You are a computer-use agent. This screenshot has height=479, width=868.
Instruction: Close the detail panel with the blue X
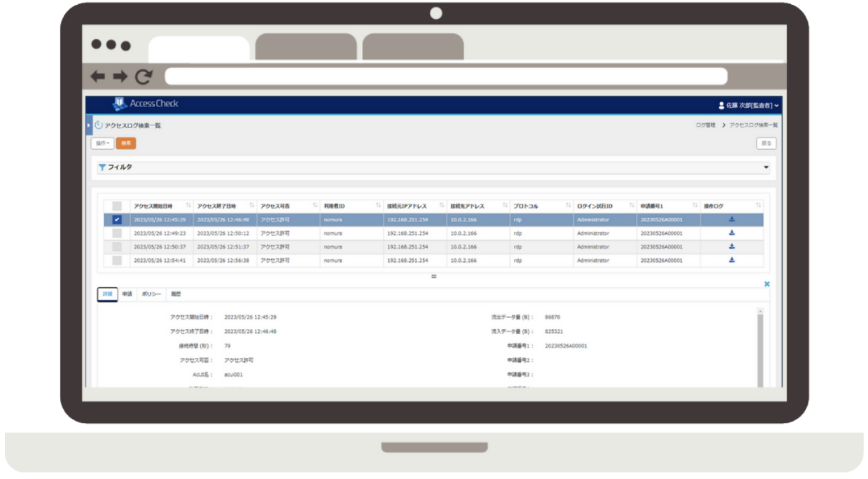click(x=766, y=284)
